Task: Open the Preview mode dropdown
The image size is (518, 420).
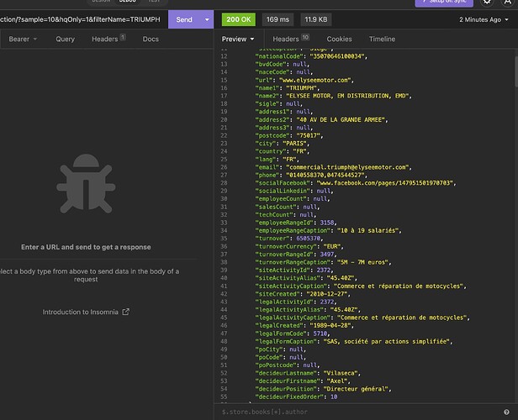Action: [x=238, y=39]
